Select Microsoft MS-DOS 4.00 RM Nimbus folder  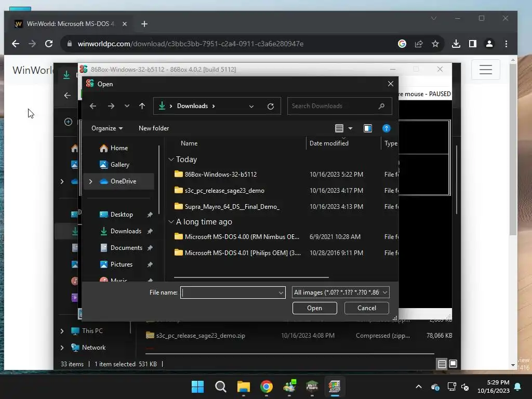click(x=242, y=237)
